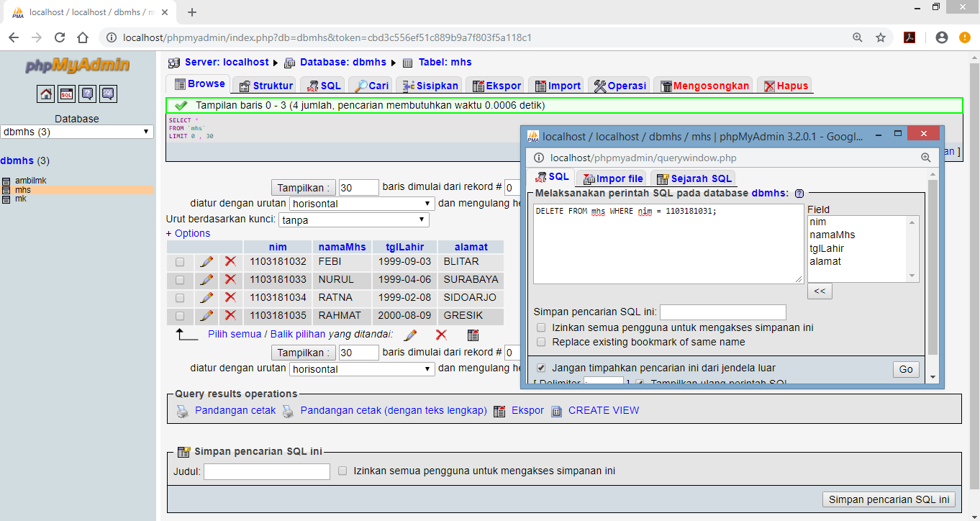980x521 pixels.
Task: Toggle 'Izinkan semua pengguna' checkbox at page bottom
Action: [342, 471]
